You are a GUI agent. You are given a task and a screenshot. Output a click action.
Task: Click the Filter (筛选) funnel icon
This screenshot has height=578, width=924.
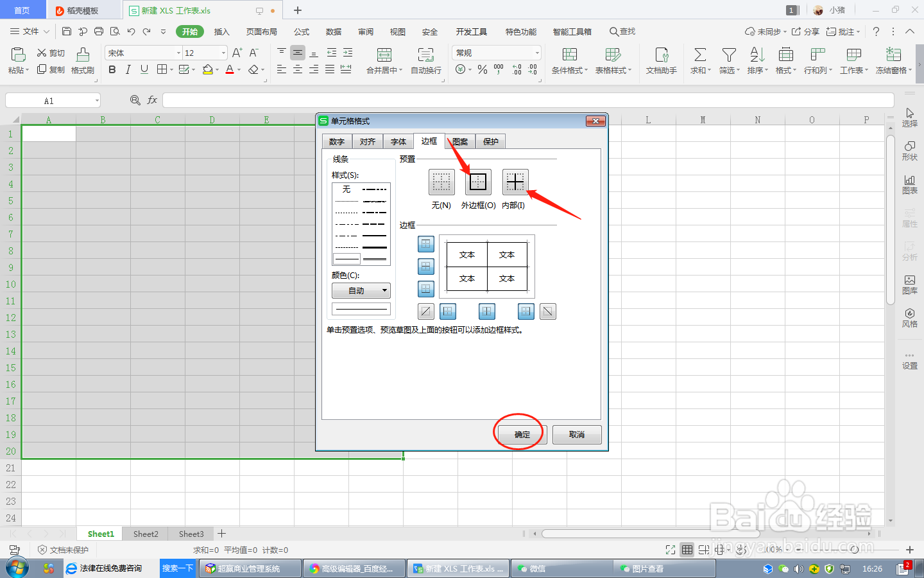(728, 55)
